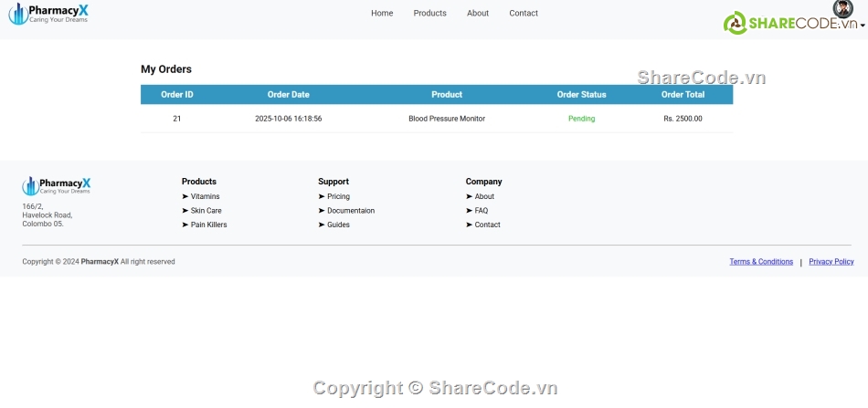Open Documentation link under Support
Viewport: 868px width, 408px height.
point(350,211)
